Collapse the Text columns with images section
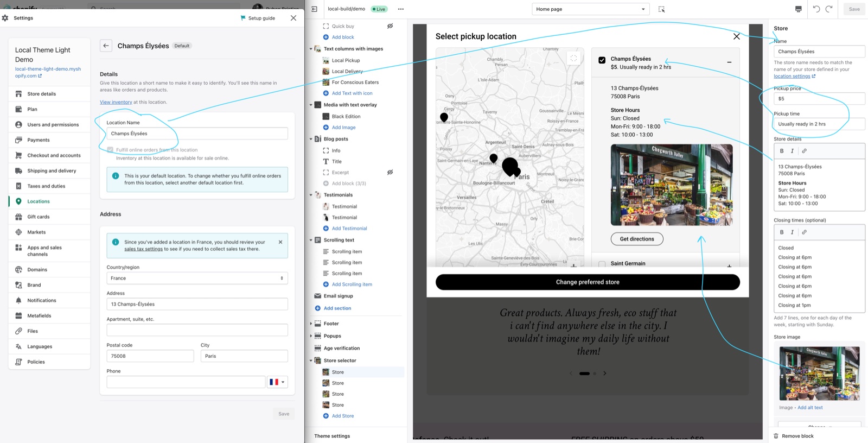The width and height of the screenshot is (868, 443). coord(311,49)
